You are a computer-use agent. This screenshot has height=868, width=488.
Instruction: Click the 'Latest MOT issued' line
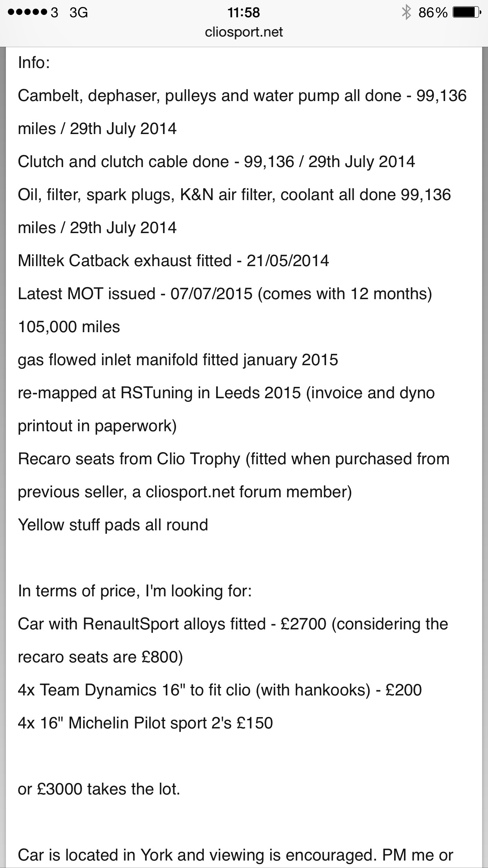pyautogui.click(x=225, y=294)
